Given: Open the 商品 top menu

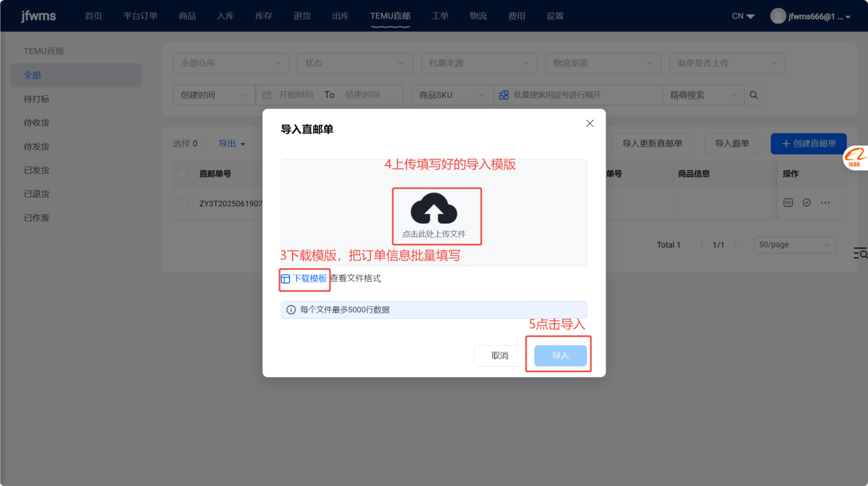Looking at the screenshot, I should [x=187, y=16].
